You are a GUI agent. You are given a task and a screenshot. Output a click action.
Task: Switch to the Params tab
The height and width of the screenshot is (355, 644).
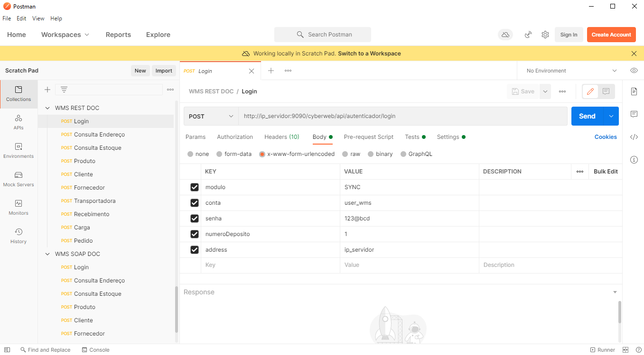(196, 137)
